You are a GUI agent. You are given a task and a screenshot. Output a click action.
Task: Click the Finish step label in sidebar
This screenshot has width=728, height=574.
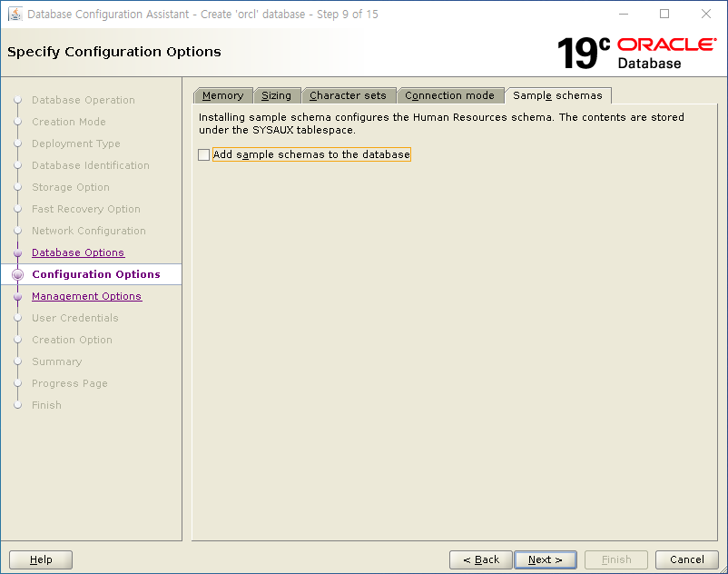point(46,405)
